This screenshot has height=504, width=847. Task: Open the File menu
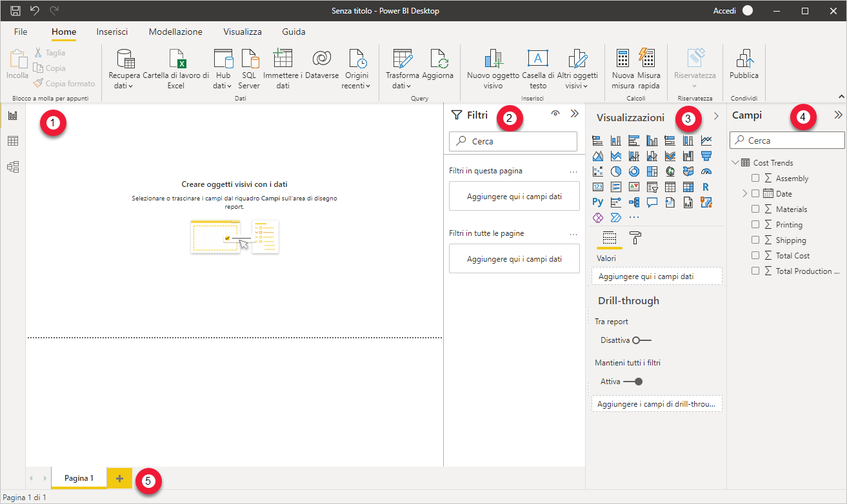tap(21, 32)
